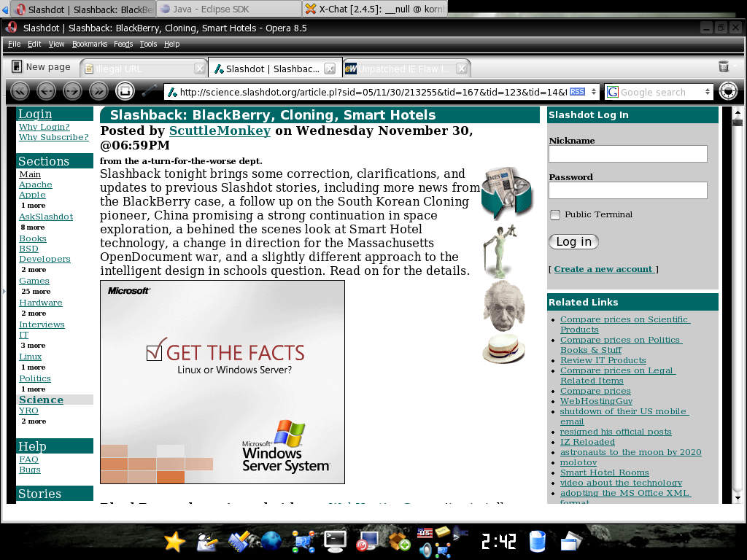The image size is (747, 560).
Task: Expand the search history dropdown arrow
Action: (709, 92)
